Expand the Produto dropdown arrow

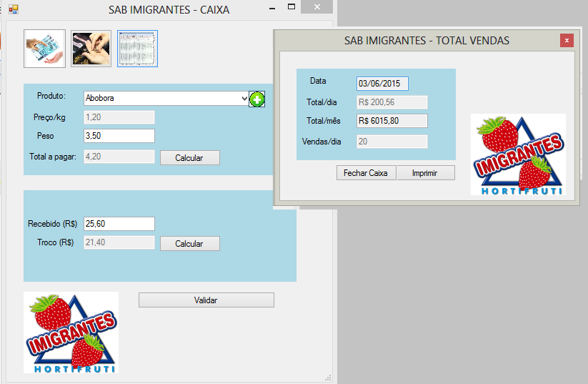pos(244,99)
